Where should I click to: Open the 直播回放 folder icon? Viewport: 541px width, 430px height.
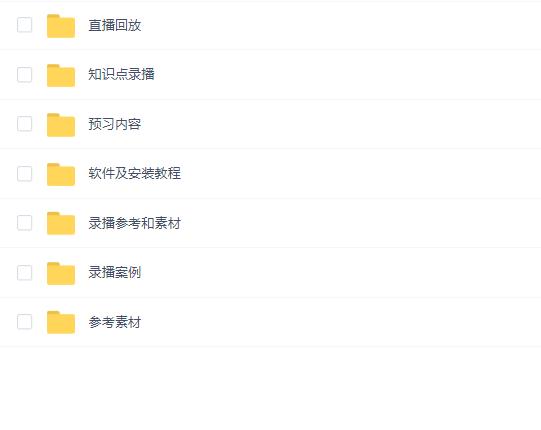click(61, 26)
